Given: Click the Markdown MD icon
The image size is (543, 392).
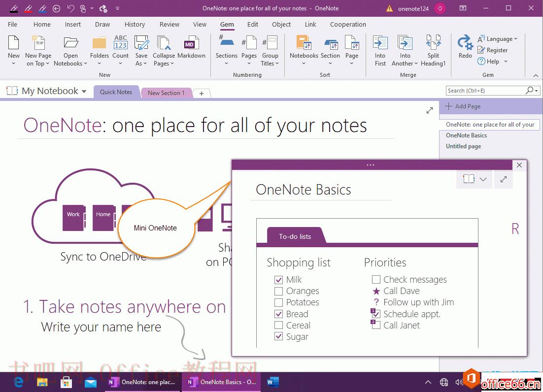Looking at the screenshot, I should [x=191, y=42].
